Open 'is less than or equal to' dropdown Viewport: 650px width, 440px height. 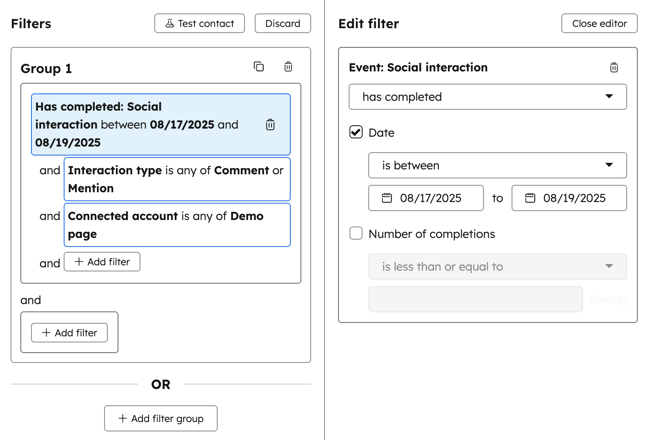(497, 267)
